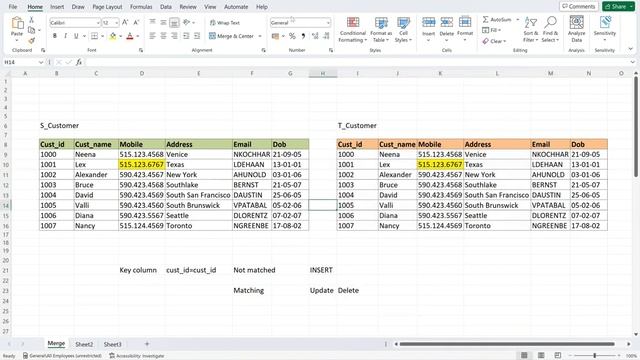Open the File menu
This screenshot has width=640, height=360.
[13, 7]
